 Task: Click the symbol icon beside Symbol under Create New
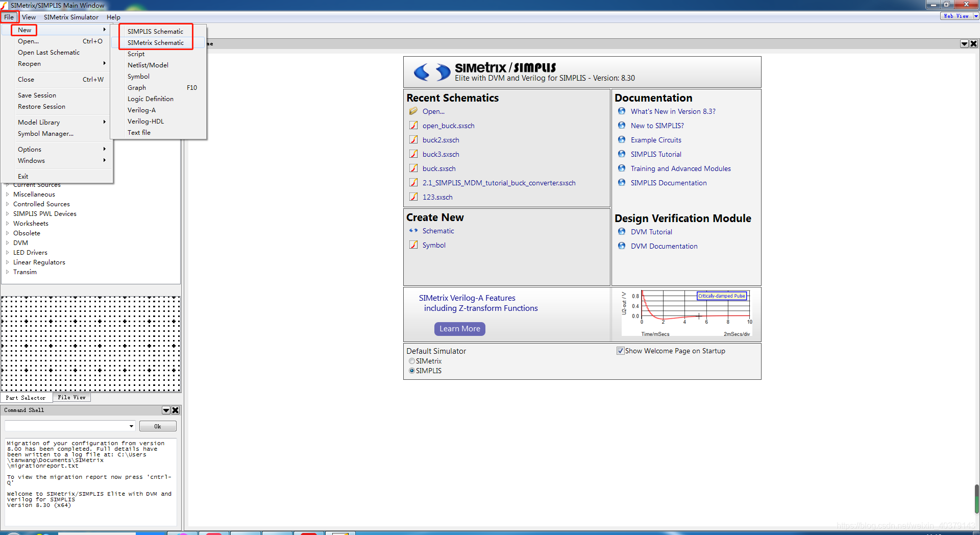[413, 245]
